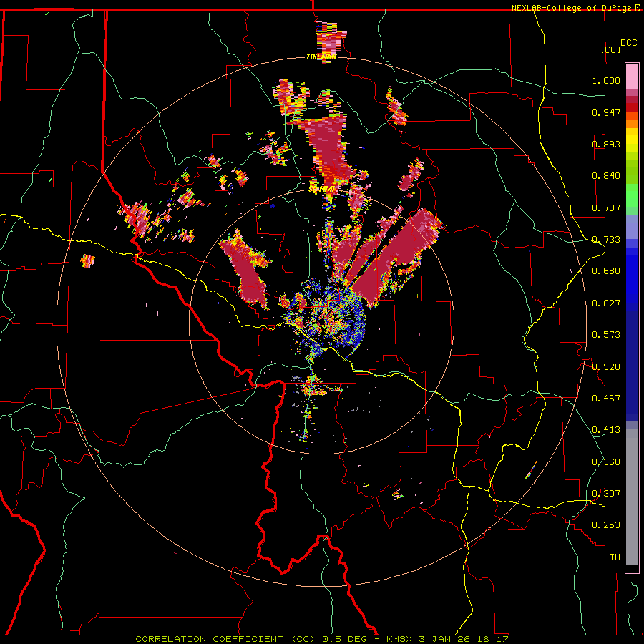This screenshot has width=644, height=644.
Task: Select the 0.413 legend value
Action: (606, 430)
